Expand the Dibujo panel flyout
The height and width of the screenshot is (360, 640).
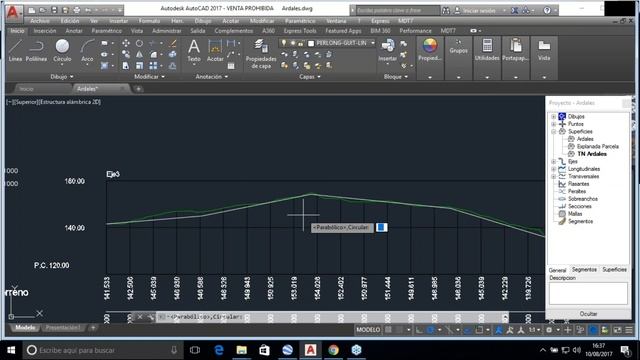point(62,77)
